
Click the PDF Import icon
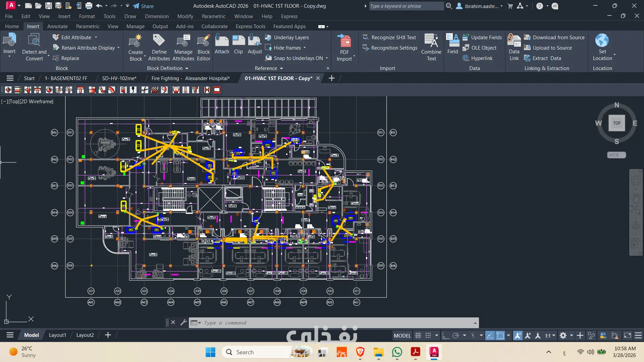tap(344, 42)
